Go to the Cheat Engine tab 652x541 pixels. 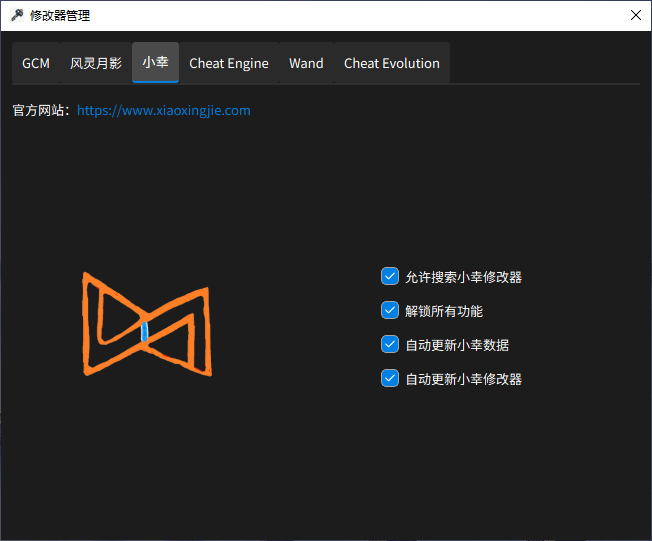tap(229, 63)
